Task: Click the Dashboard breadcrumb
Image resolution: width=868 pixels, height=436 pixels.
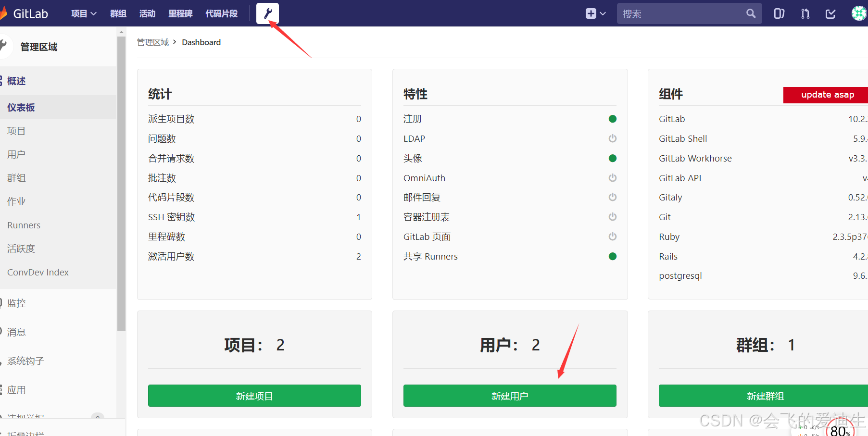Action: tap(201, 42)
